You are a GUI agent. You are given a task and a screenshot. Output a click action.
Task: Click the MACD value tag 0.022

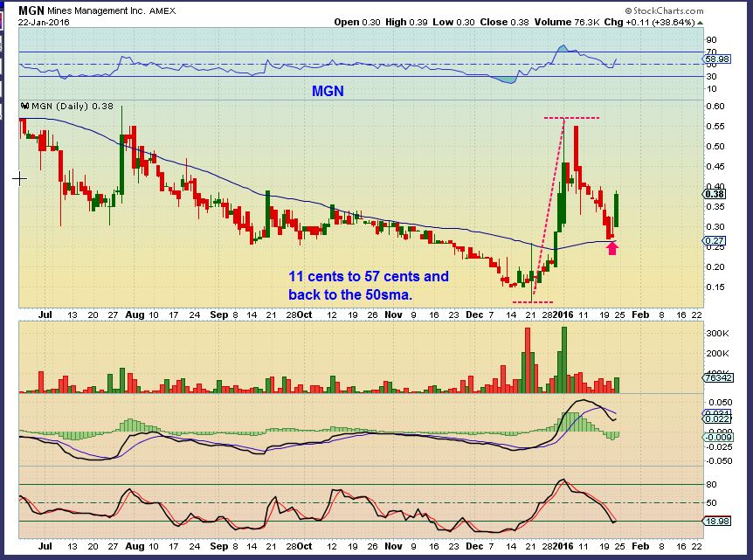click(718, 418)
